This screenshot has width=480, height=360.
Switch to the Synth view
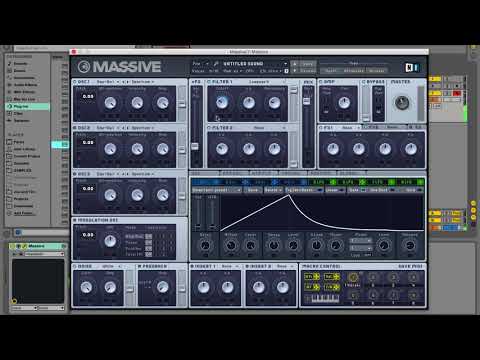click(x=331, y=71)
